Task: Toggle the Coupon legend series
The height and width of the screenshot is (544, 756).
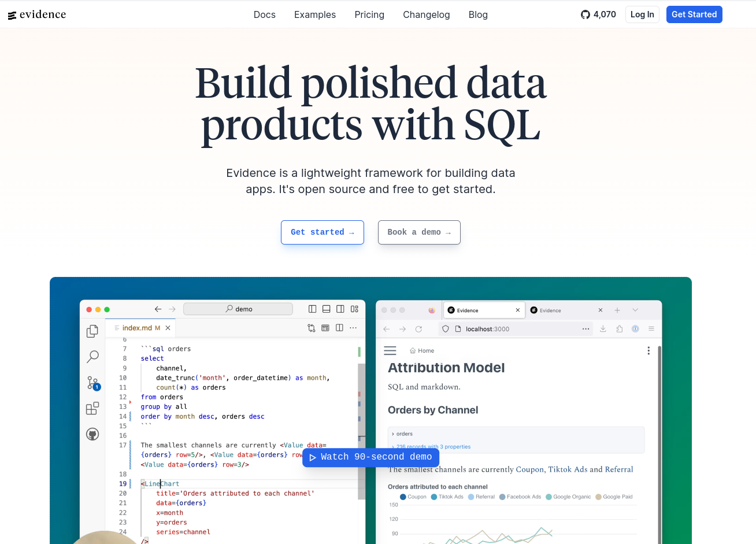Action: point(413,497)
